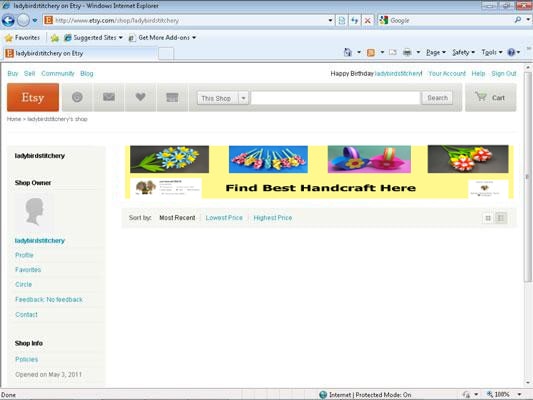Open the shop storefront icon
The height and width of the screenshot is (400, 533).
tap(172, 98)
